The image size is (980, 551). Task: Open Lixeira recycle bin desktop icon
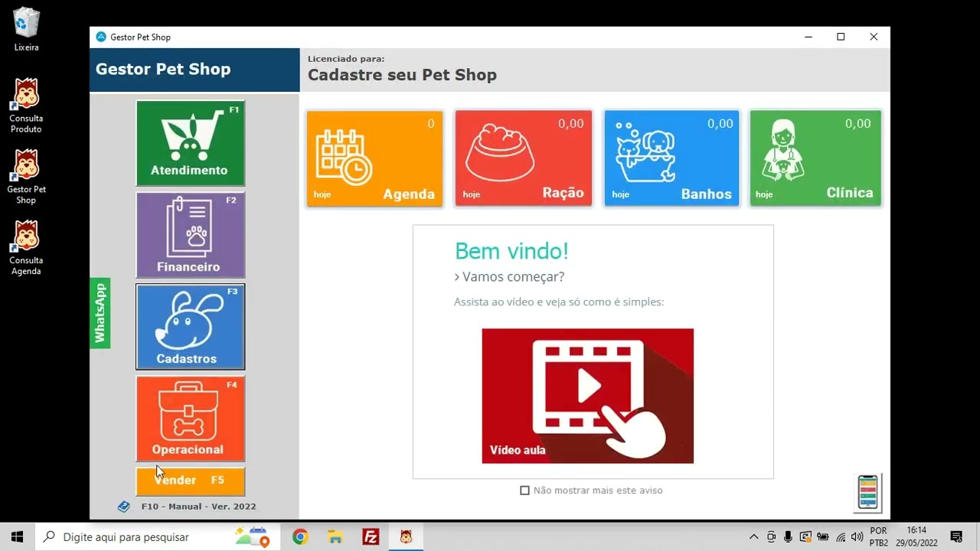26,30
